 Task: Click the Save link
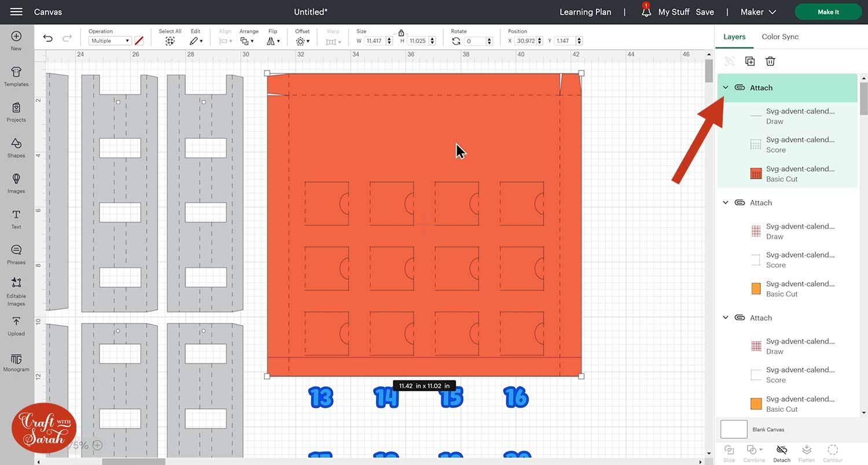[x=705, y=12]
